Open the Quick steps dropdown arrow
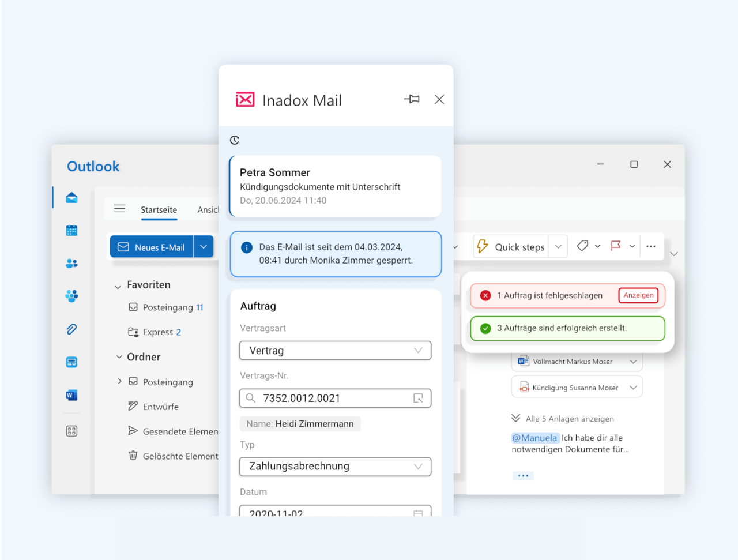The height and width of the screenshot is (560, 738). 558,246
